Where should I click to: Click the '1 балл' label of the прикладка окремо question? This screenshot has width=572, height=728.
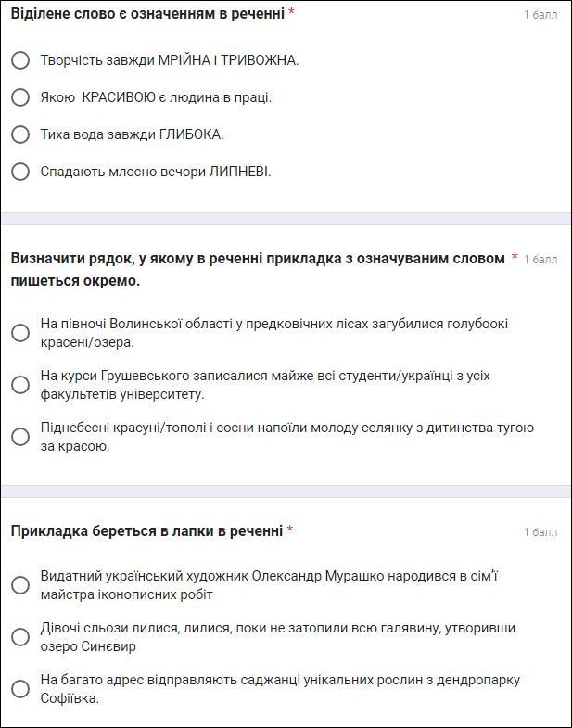coord(540,260)
